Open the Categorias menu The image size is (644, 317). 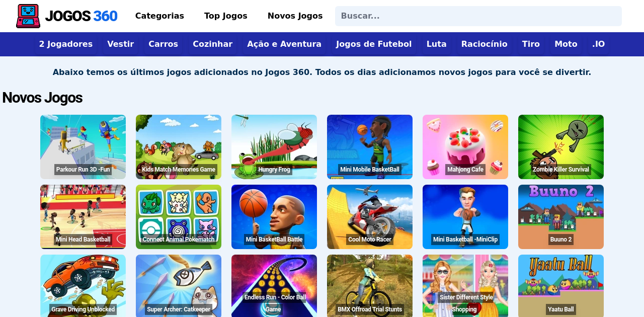[159, 16]
